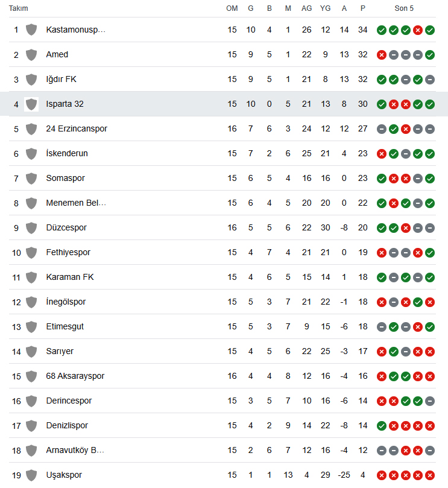Open the Somaspor team link

65,179
